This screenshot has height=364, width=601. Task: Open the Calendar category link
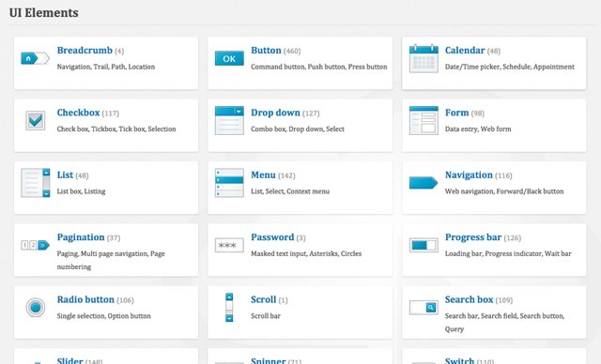pos(465,50)
